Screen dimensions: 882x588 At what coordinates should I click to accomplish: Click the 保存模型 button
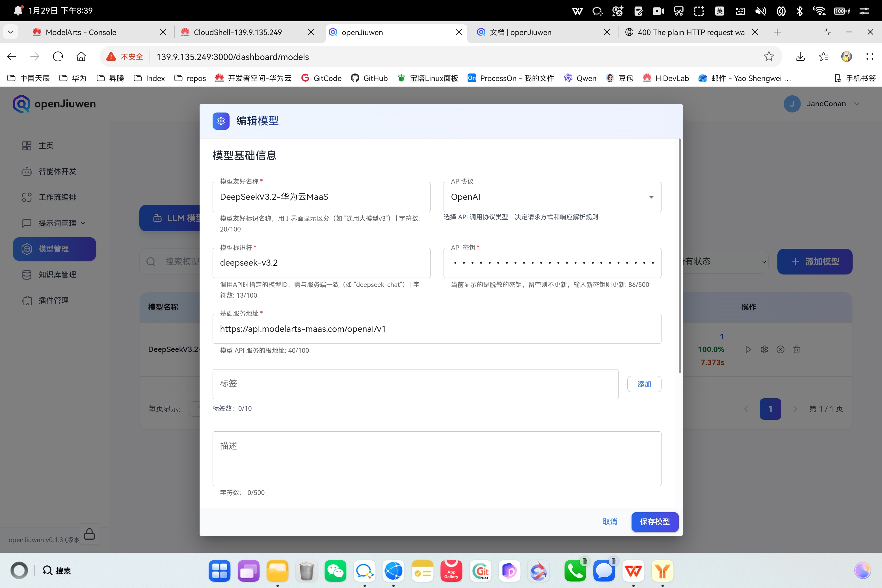pyautogui.click(x=654, y=522)
